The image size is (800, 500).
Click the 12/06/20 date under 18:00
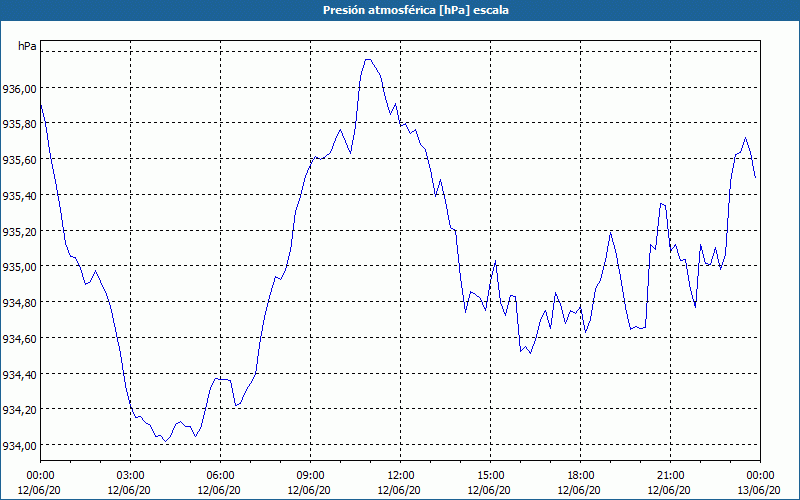tap(579, 490)
